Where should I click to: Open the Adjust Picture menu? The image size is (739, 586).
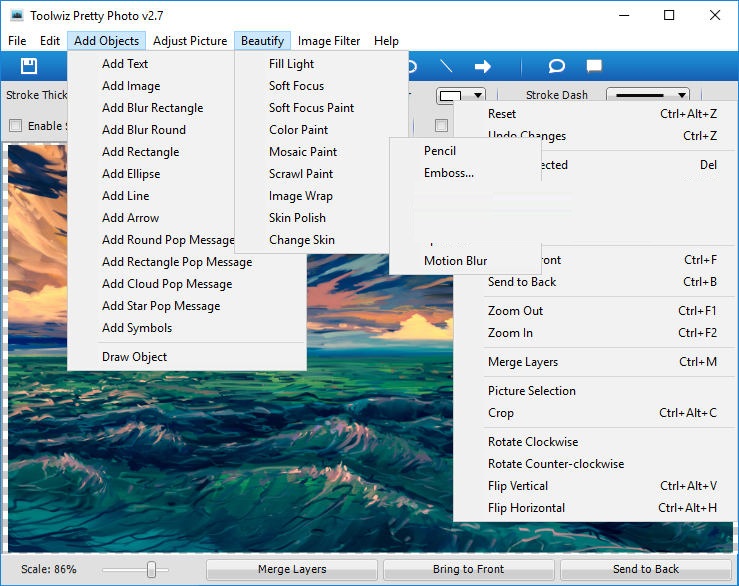click(x=190, y=41)
